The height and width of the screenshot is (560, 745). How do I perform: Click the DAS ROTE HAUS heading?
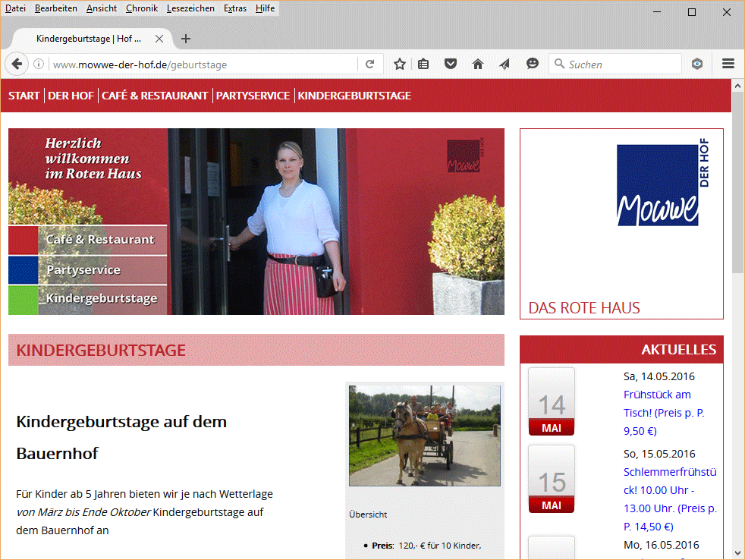click(x=584, y=308)
